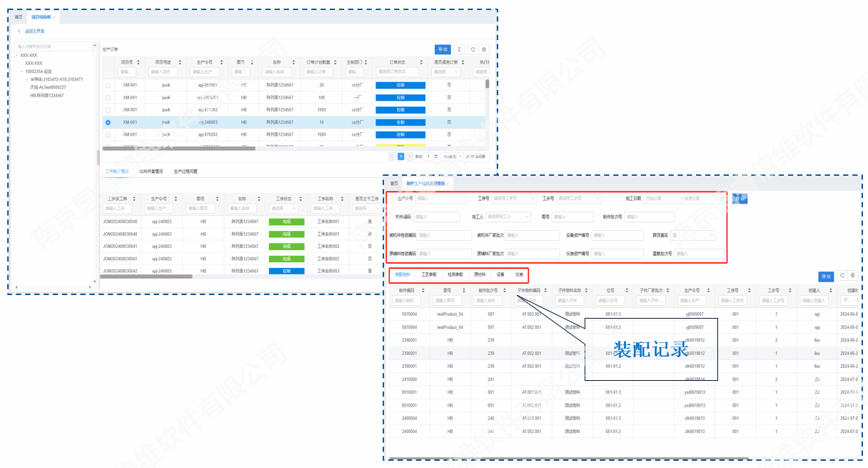Click the 导出 button above 生产订单 table

(443, 49)
